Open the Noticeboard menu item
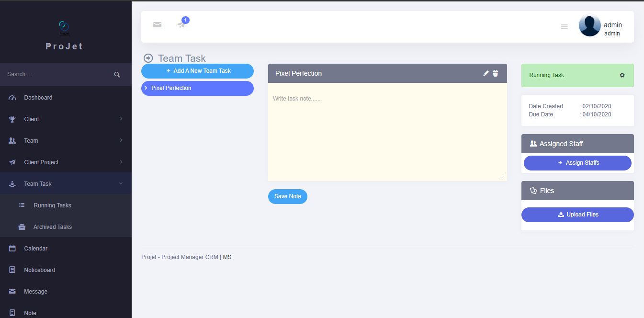Screen dimensions: 644x318 pos(66,270)
